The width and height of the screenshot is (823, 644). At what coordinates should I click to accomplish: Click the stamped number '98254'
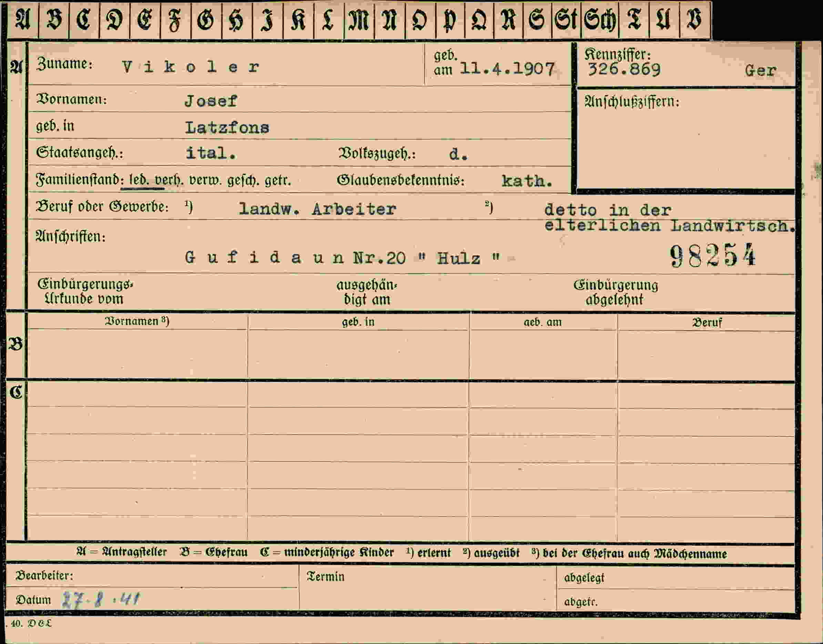pyautogui.click(x=713, y=255)
